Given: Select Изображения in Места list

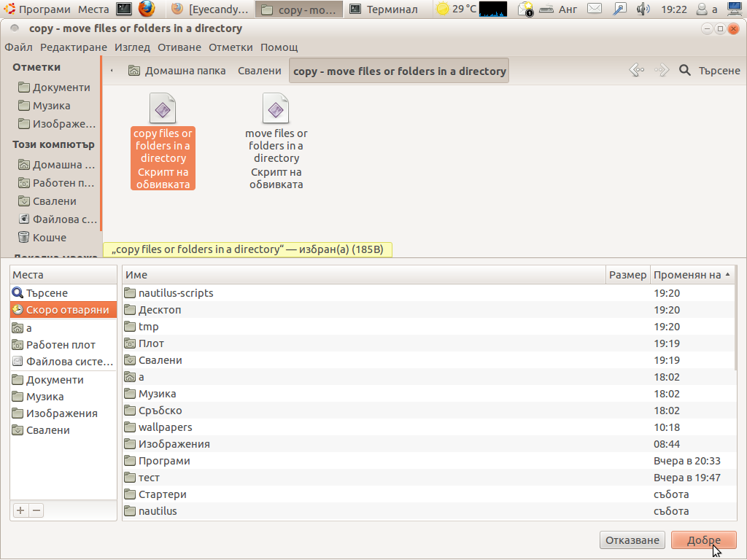Looking at the screenshot, I should [63, 413].
